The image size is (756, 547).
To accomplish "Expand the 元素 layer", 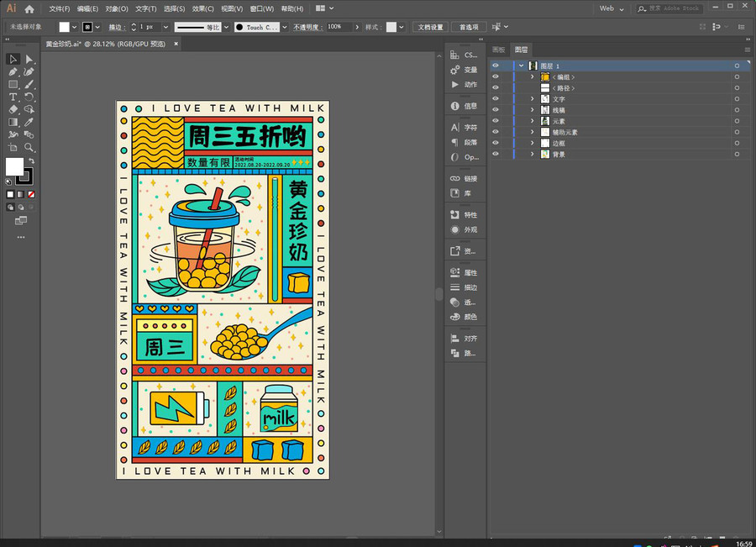I will pos(533,121).
